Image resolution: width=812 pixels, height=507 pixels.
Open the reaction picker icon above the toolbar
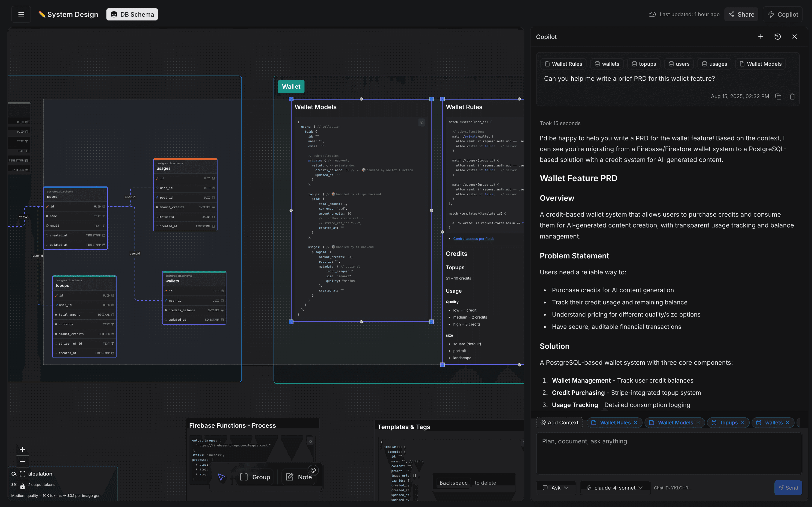point(313,470)
